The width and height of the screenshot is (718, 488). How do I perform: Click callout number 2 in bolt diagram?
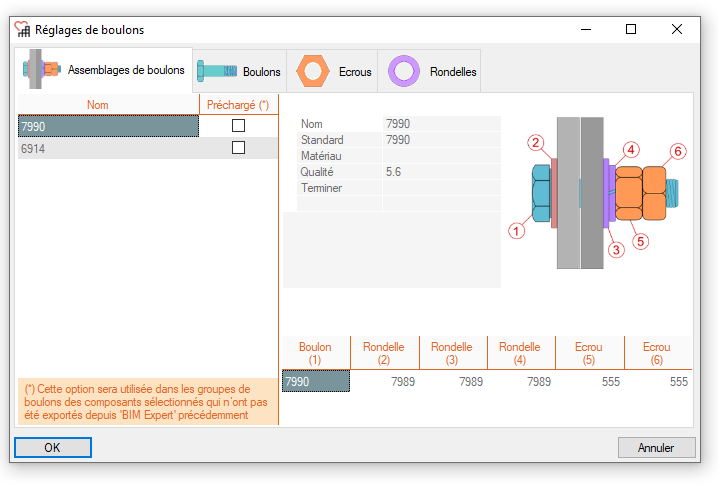537,143
